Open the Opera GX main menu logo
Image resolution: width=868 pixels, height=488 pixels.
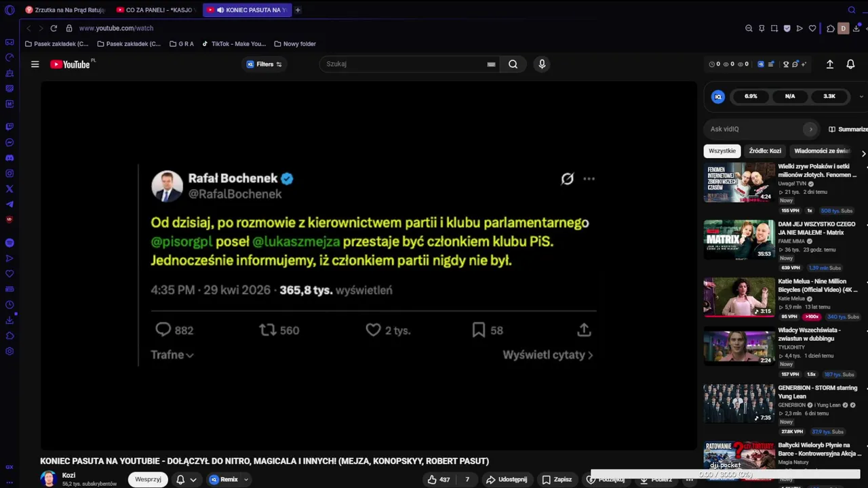click(9, 10)
